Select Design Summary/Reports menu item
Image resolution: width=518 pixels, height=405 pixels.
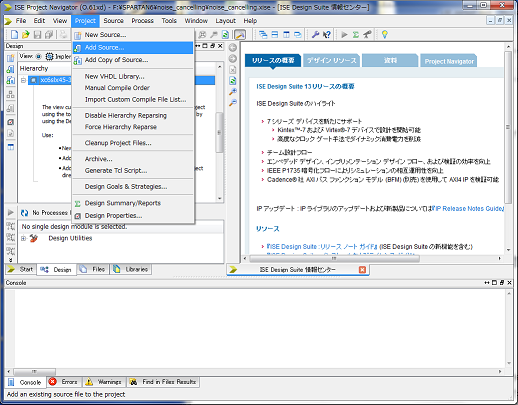pos(133,203)
